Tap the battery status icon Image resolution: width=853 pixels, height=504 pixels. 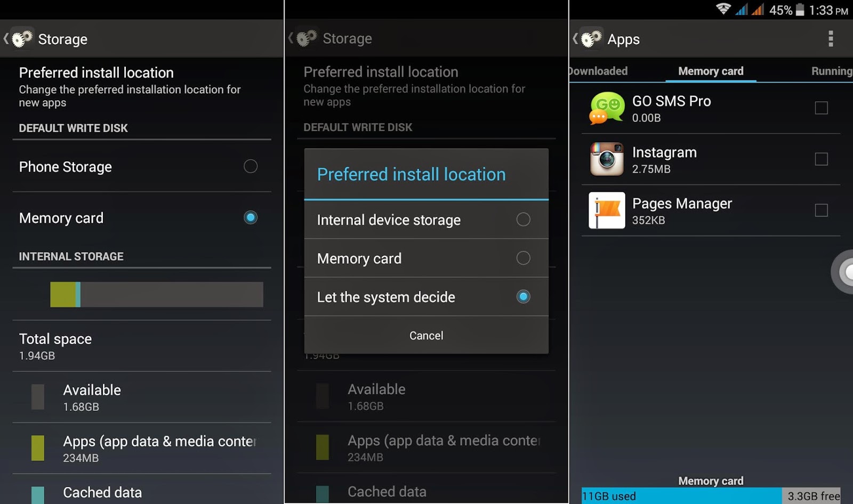(x=800, y=10)
